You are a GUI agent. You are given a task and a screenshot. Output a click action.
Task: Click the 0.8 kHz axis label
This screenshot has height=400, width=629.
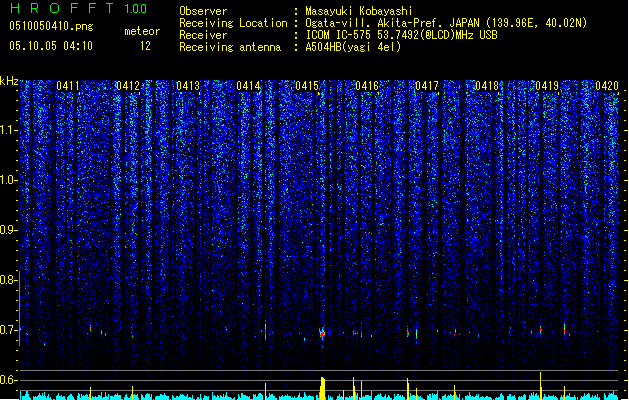8,280
